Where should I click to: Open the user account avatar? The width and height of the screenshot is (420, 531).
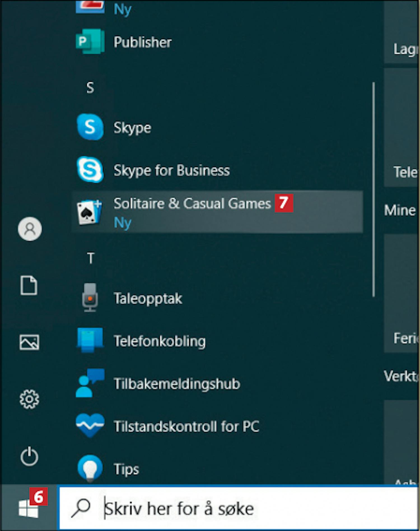[x=30, y=229]
